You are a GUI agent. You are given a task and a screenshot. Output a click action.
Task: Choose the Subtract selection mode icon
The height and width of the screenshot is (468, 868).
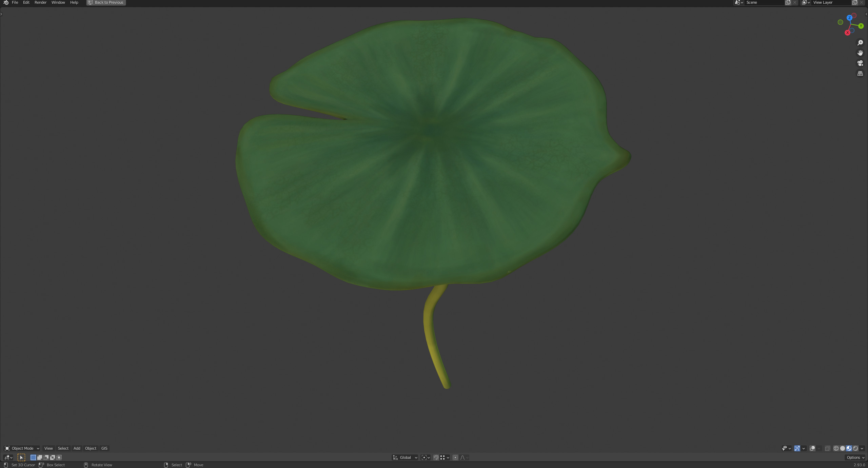[x=46, y=457]
